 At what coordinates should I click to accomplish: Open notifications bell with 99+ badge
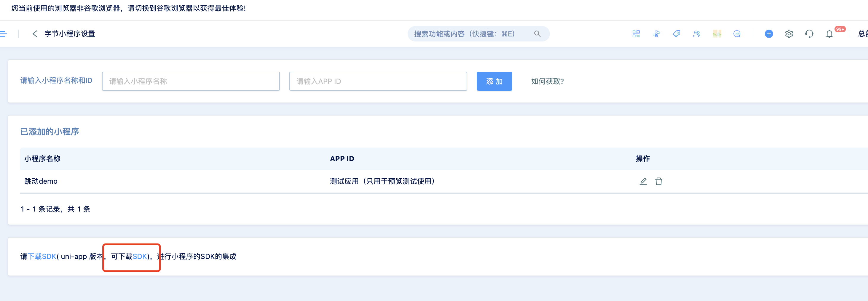point(829,34)
